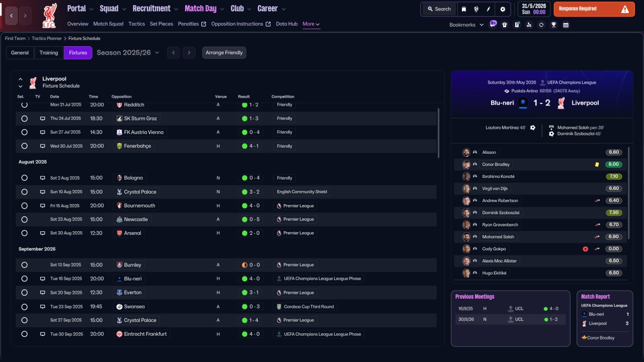
Task: Open the trophy competitions icon
Action: (553, 25)
